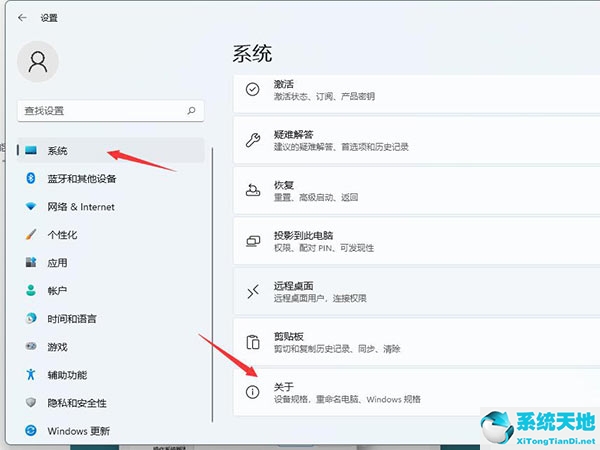Viewport: 600px width, 450px height.
Task: Click the network Wi-Fi icon in sidebar
Action: click(31, 207)
